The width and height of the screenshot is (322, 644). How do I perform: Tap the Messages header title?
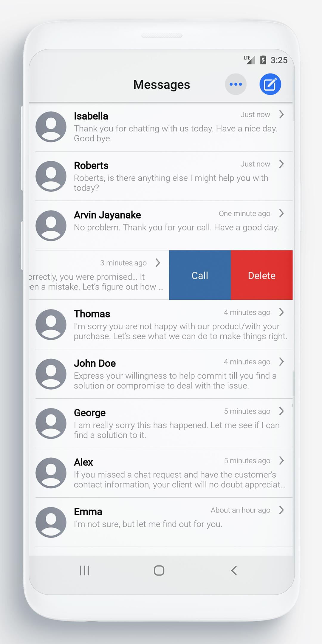pos(162,85)
